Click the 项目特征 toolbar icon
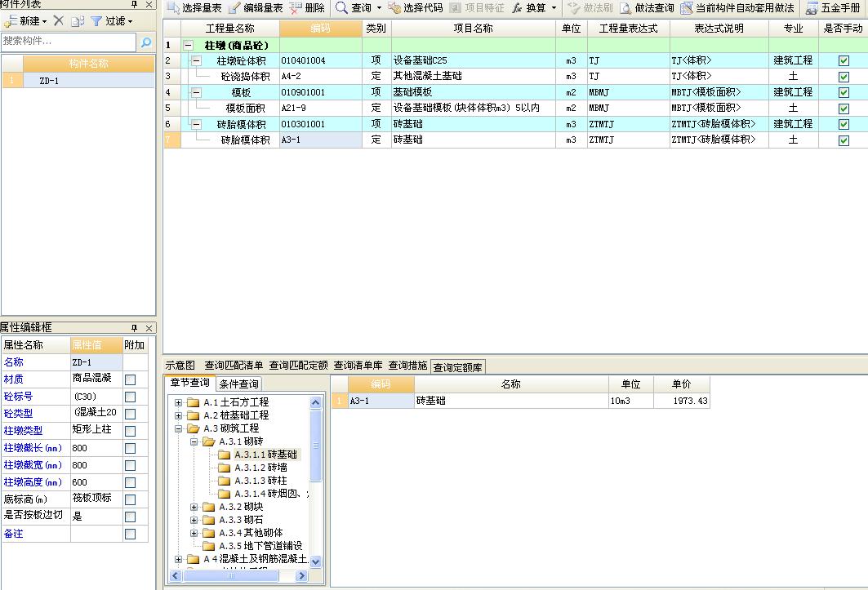868x590 pixels. (456, 7)
